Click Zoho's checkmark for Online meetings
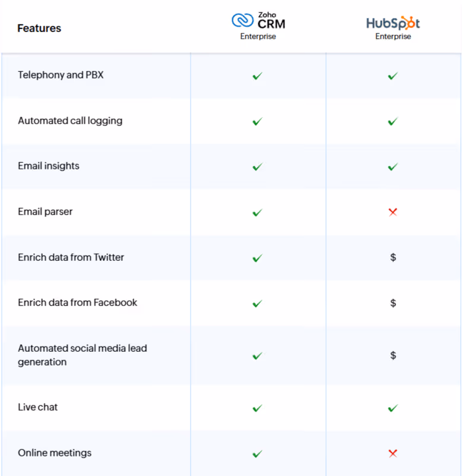The height and width of the screenshot is (476, 462). (257, 453)
